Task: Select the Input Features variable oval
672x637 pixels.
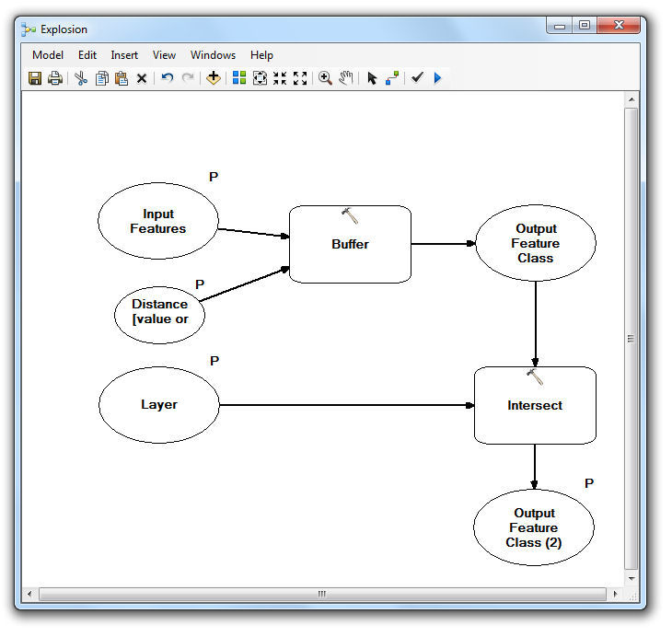Action: (158, 221)
